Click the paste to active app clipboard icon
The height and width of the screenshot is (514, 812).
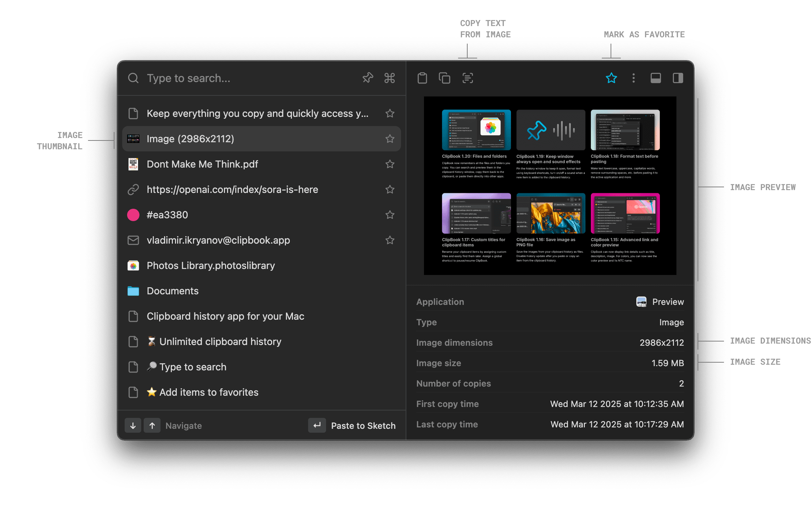(423, 78)
